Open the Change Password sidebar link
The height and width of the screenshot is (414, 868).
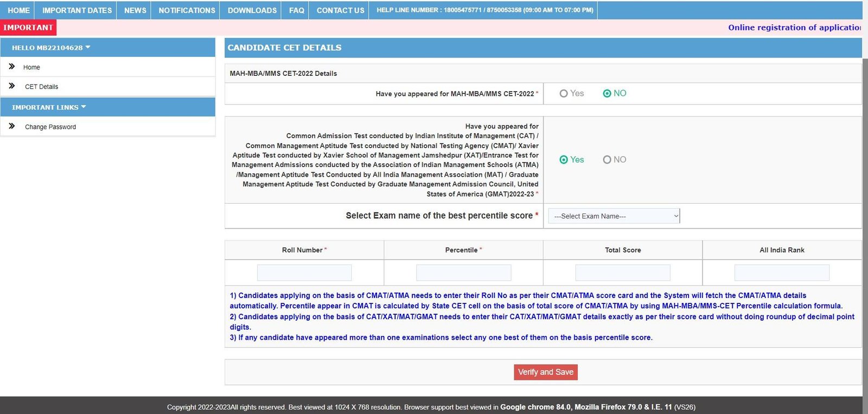pos(50,127)
